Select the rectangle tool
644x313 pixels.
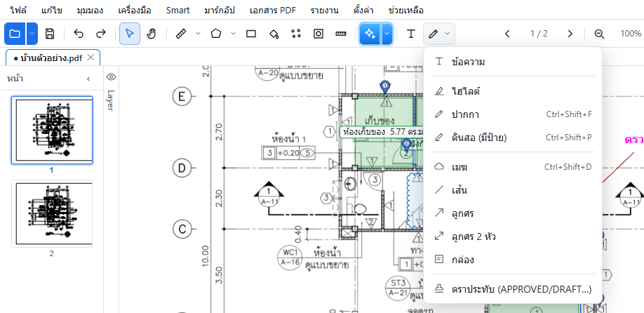tap(251, 34)
